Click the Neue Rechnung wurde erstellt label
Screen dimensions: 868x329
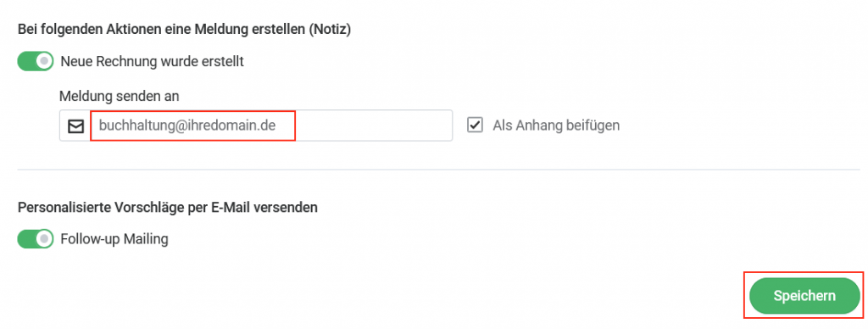(153, 62)
